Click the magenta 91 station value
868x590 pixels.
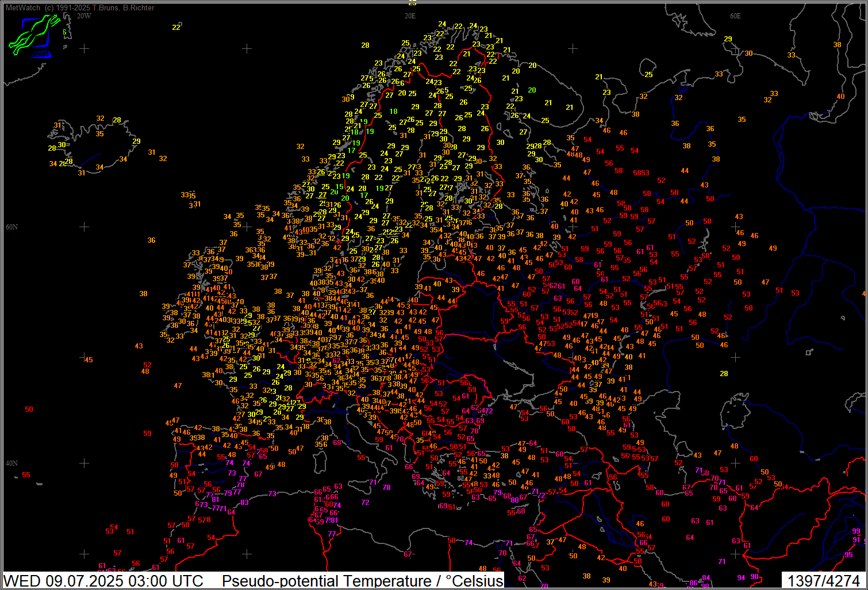pos(857,540)
